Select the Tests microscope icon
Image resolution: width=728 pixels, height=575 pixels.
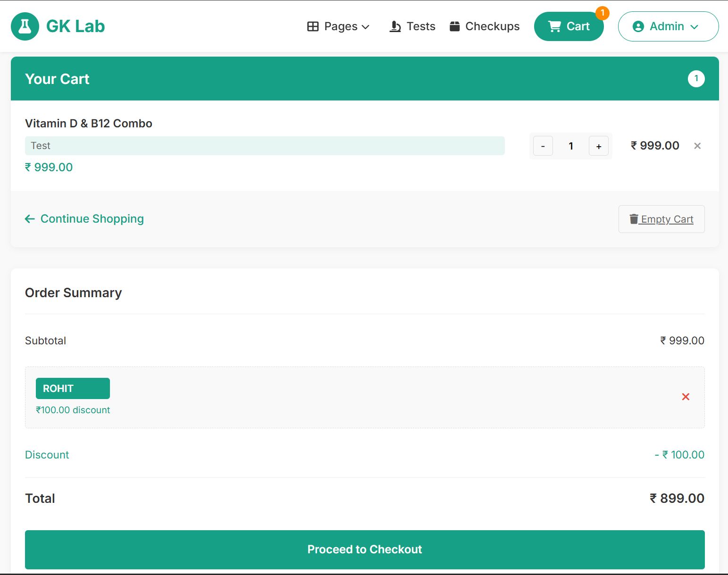tap(394, 26)
